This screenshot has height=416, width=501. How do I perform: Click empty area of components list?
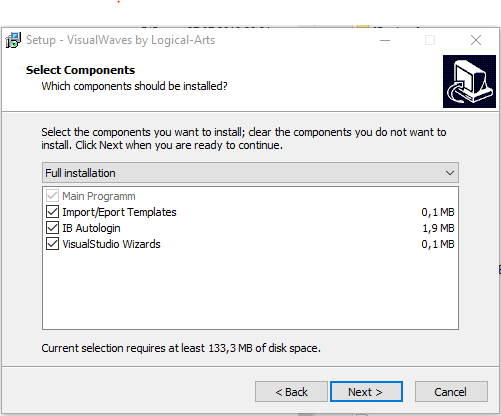[x=250, y=290]
